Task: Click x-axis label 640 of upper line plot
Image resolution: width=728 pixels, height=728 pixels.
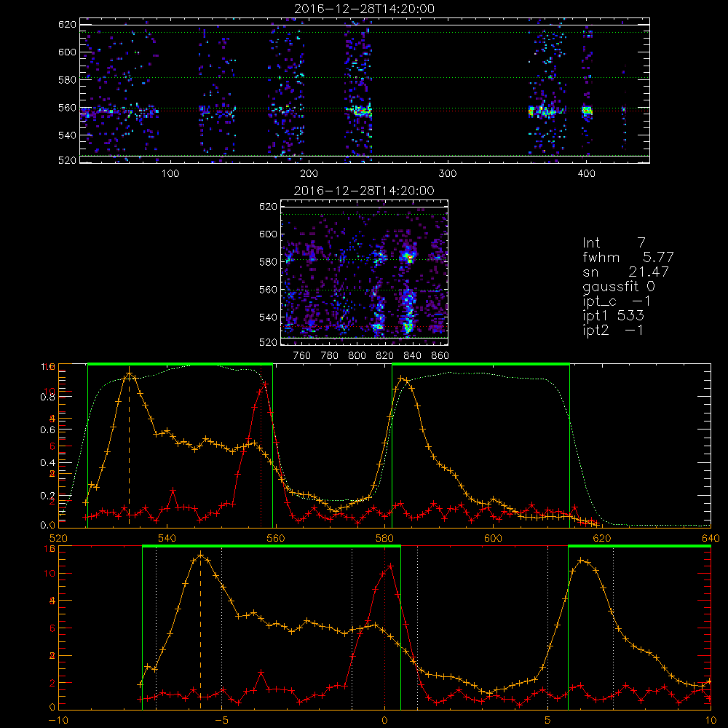Action: click(711, 538)
